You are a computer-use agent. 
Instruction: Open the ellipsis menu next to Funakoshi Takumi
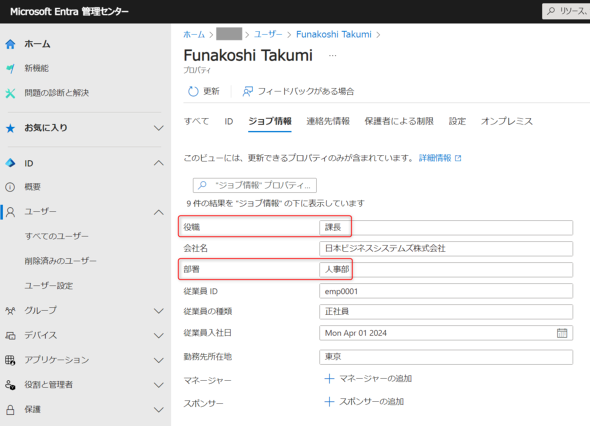coord(333,56)
